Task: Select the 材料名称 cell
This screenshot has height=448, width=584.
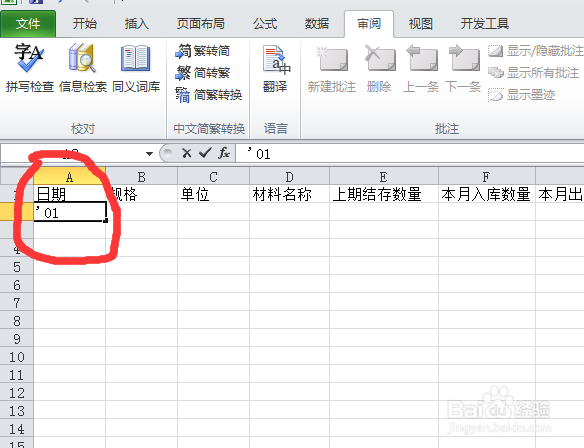Action: click(289, 194)
